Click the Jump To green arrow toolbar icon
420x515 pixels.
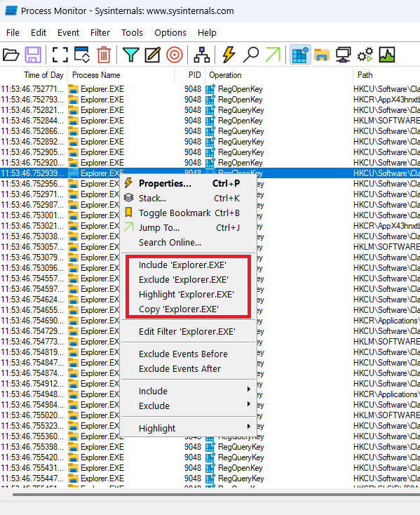[273, 55]
